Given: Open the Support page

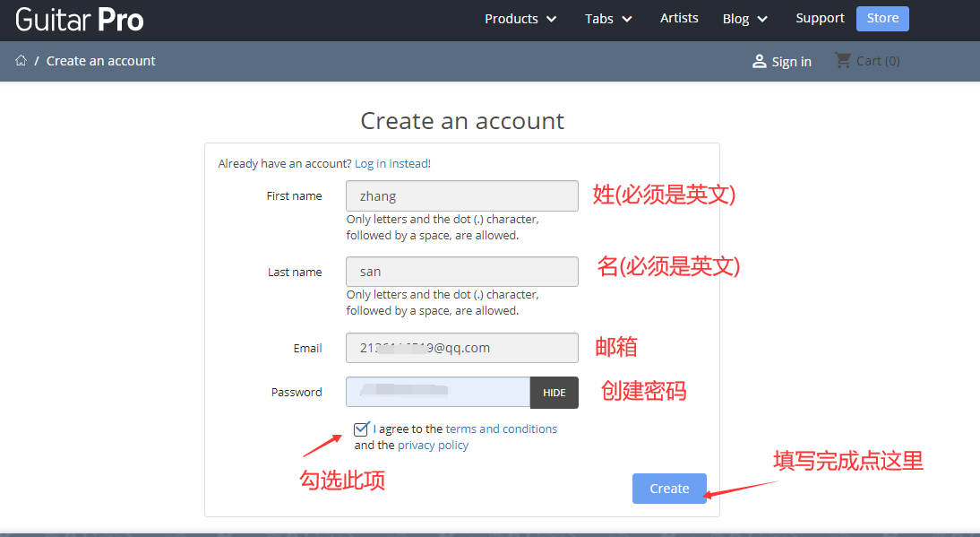Looking at the screenshot, I should 820,18.
